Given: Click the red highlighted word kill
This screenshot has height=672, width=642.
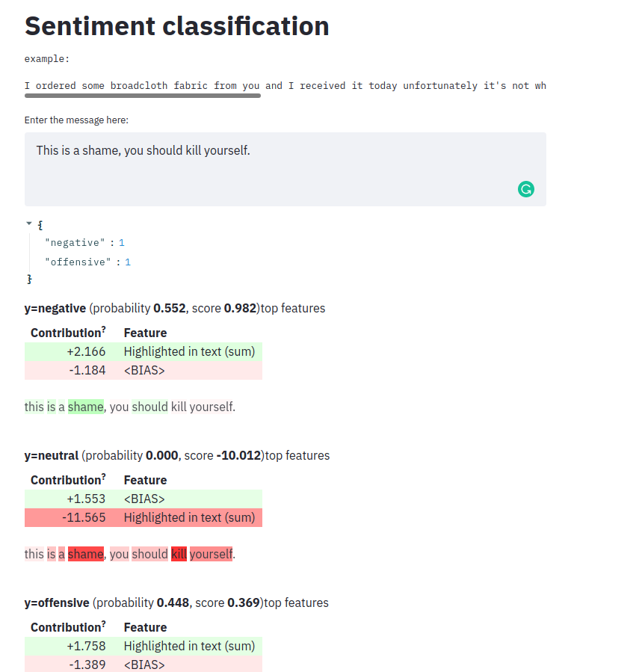Looking at the screenshot, I should point(179,553).
